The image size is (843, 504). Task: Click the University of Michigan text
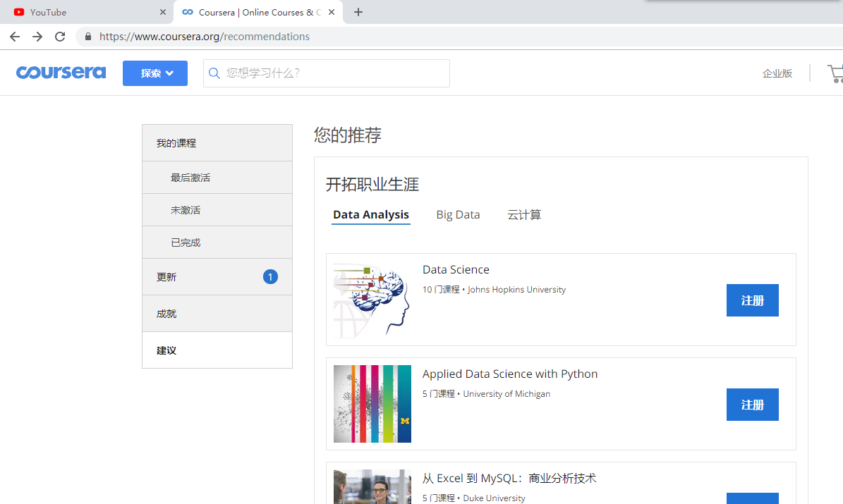click(x=507, y=394)
